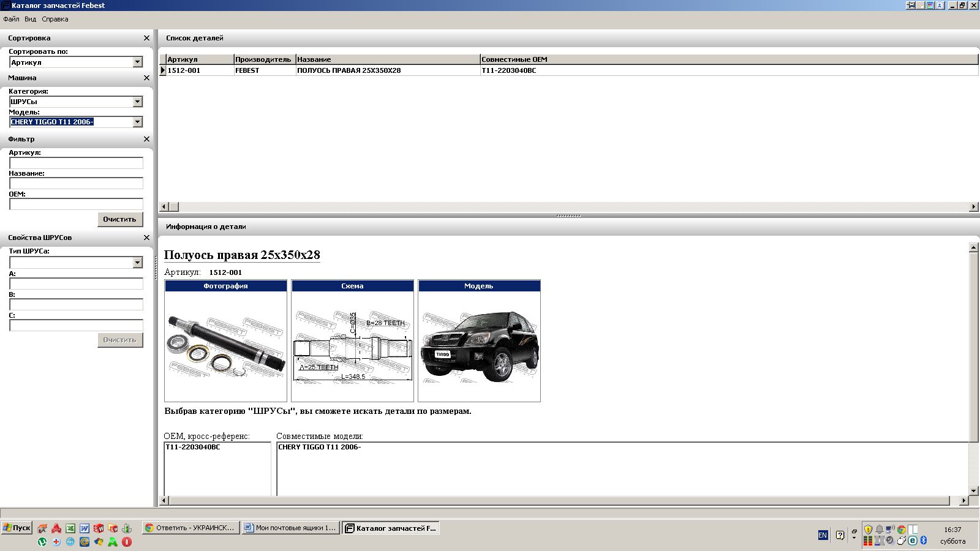The image size is (980, 551).
Task: Click parts list horizontal scrollbar right arrow
Action: tap(974, 207)
